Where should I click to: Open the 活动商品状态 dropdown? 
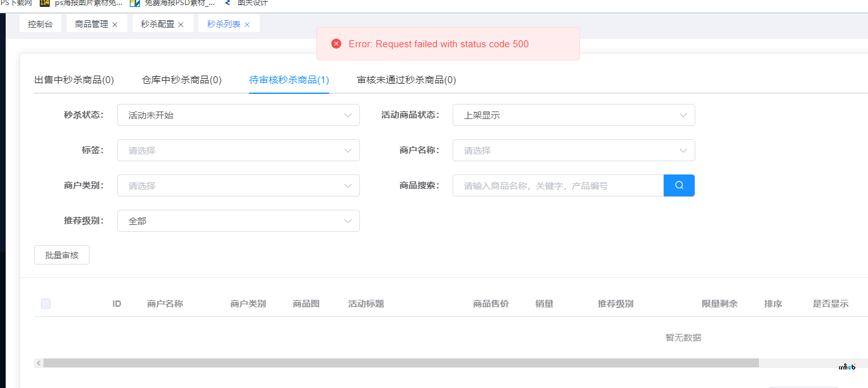tap(574, 115)
